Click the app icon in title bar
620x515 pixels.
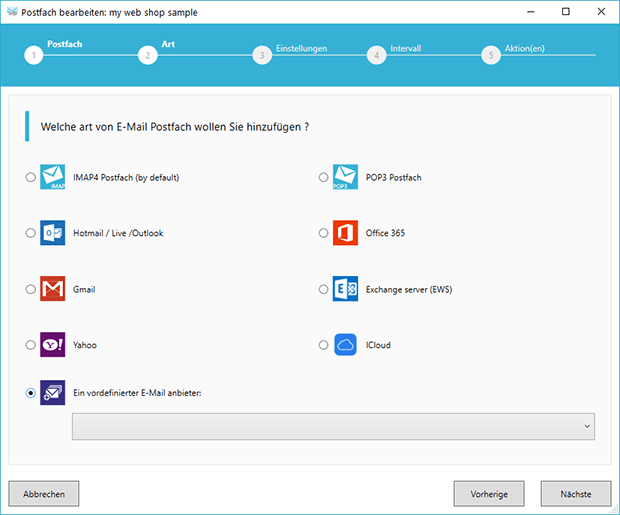12,12
